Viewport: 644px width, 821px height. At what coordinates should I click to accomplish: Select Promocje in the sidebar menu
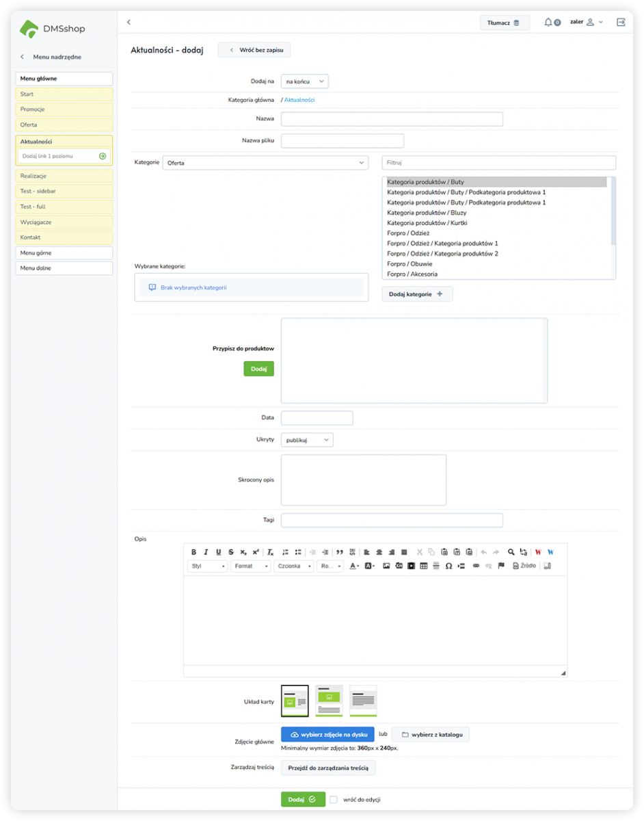64,109
